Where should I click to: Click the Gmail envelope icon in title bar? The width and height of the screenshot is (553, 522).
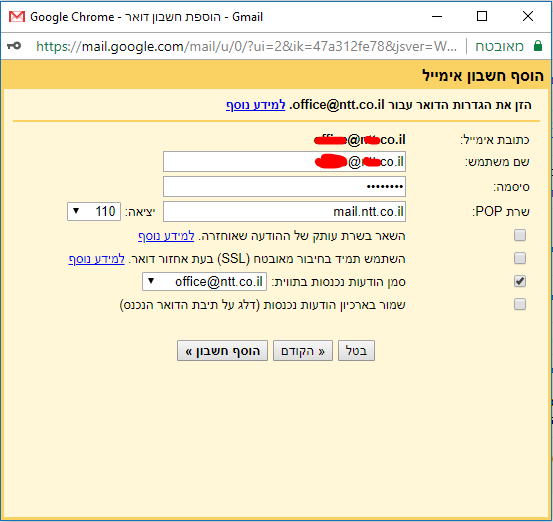[17, 17]
